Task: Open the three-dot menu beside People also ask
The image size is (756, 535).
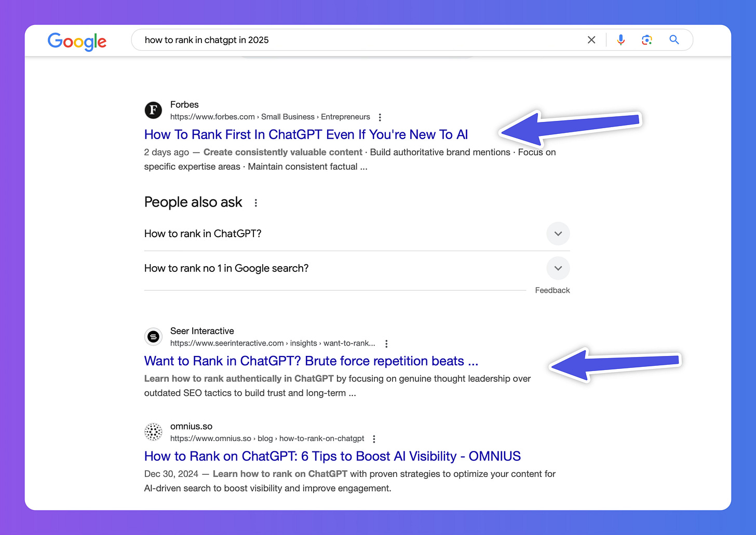Action: pos(255,203)
